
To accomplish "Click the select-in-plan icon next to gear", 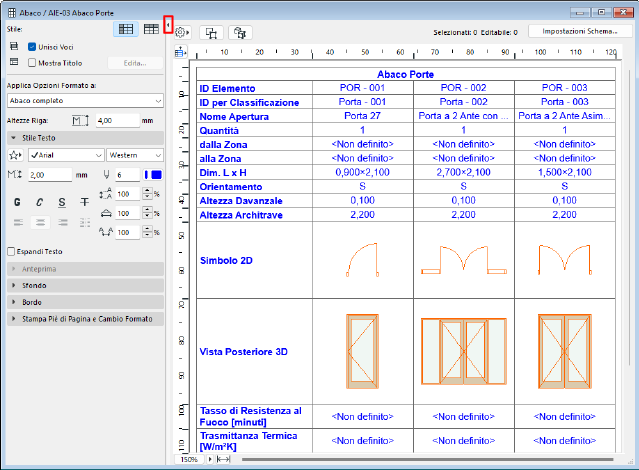I will click(x=212, y=32).
